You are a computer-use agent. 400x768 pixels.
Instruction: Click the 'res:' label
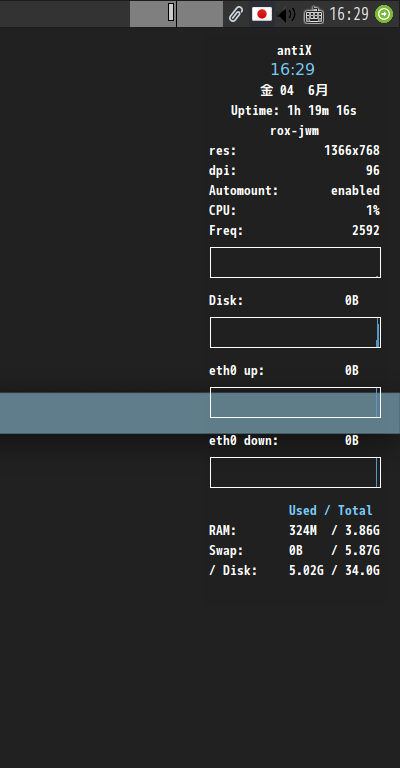coord(223,151)
